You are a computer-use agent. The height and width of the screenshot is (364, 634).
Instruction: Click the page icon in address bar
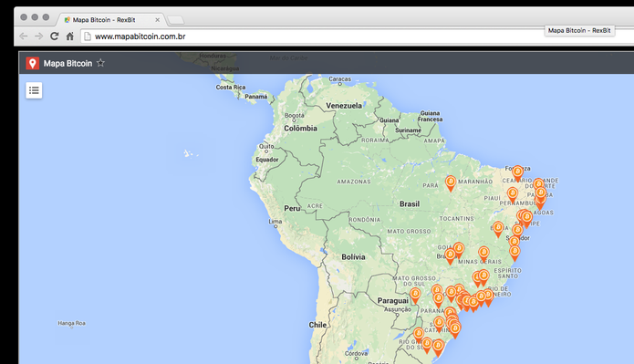pyautogui.click(x=88, y=36)
